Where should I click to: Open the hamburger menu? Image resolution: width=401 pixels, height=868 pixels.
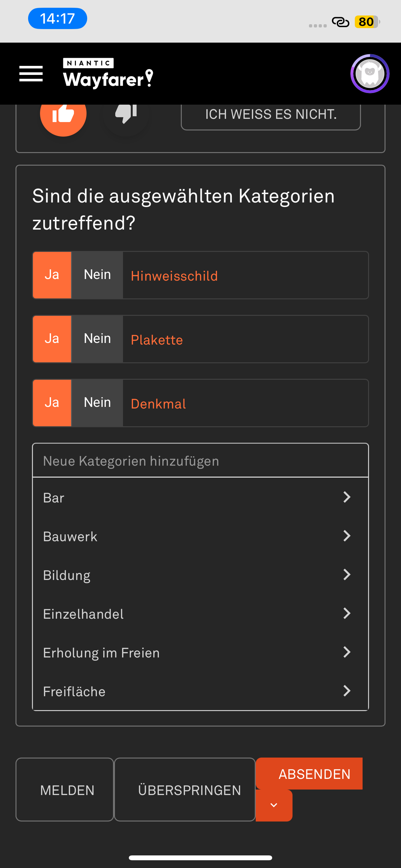[x=31, y=73]
